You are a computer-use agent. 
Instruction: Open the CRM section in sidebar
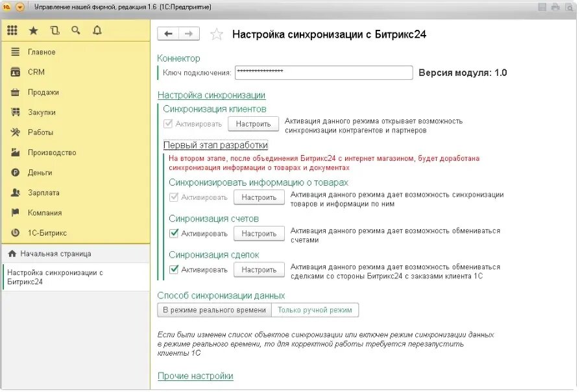click(x=36, y=72)
